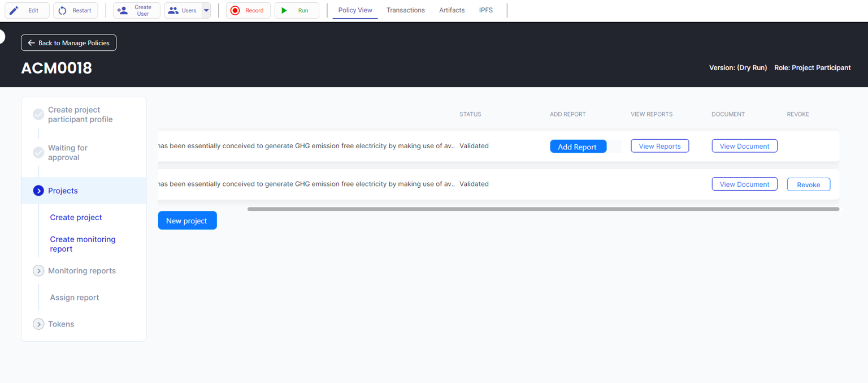Click the New project button
Image resolution: width=868 pixels, height=383 pixels.
click(x=187, y=221)
